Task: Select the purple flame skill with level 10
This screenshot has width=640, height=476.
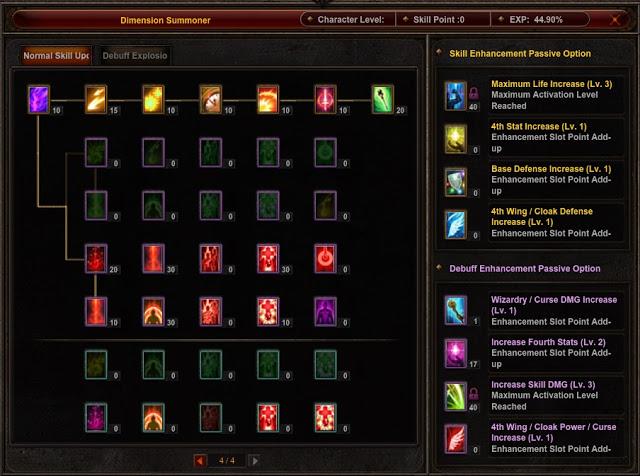Action: (x=39, y=99)
